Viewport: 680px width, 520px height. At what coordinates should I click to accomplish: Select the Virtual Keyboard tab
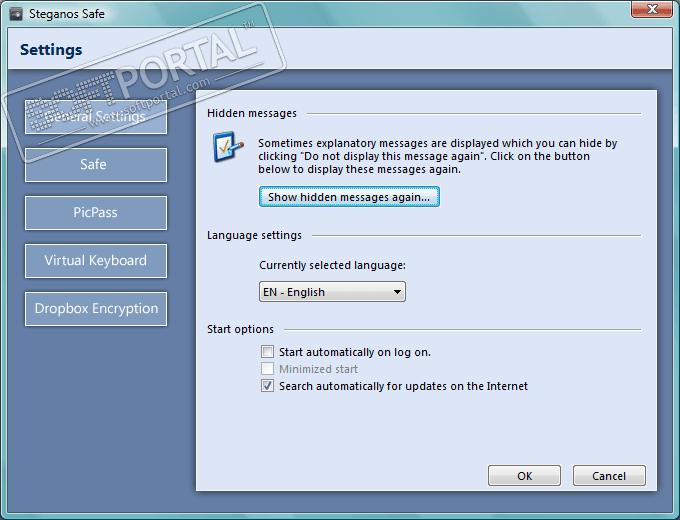95,261
